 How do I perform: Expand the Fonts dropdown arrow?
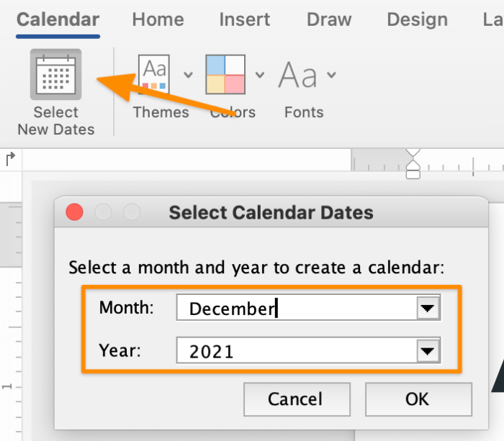click(x=331, y=74)
